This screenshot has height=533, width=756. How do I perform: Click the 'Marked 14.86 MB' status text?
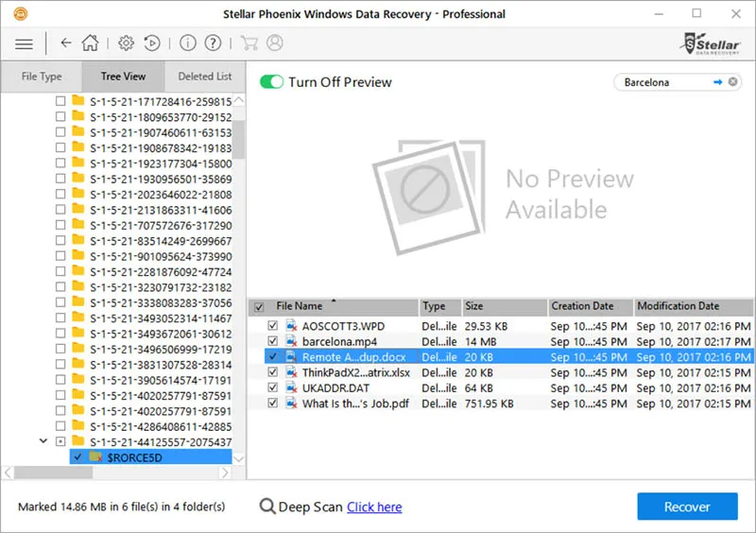pos(122,507)
